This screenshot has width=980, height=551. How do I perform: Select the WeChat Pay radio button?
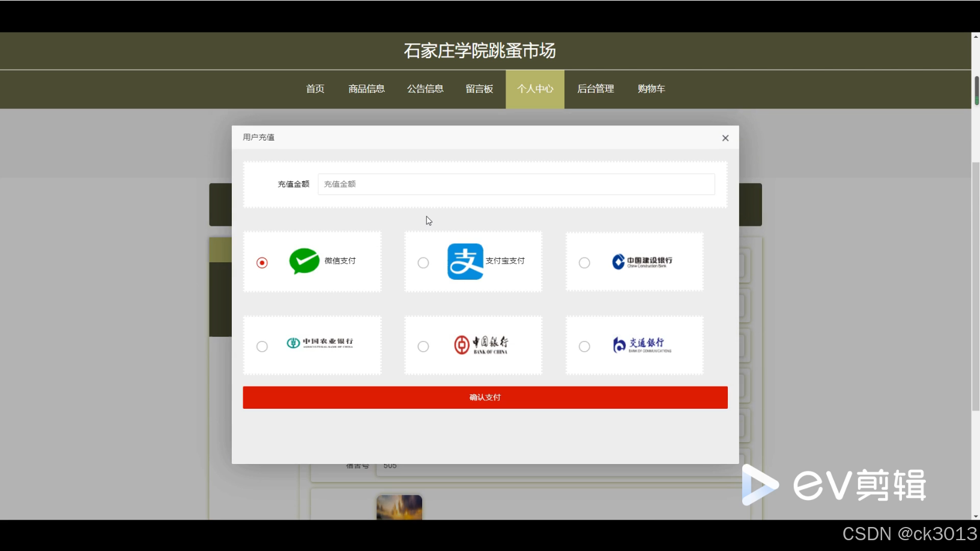click(262, 263)
